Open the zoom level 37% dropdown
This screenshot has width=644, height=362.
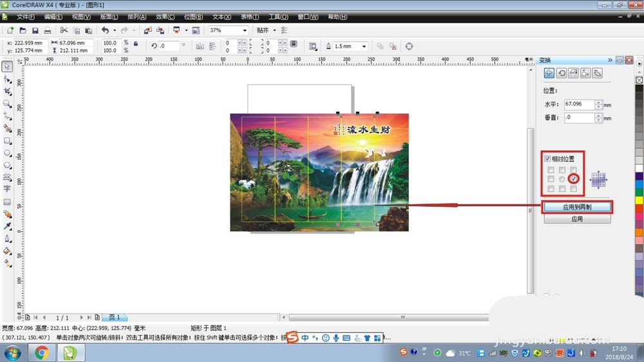[244, 30]
